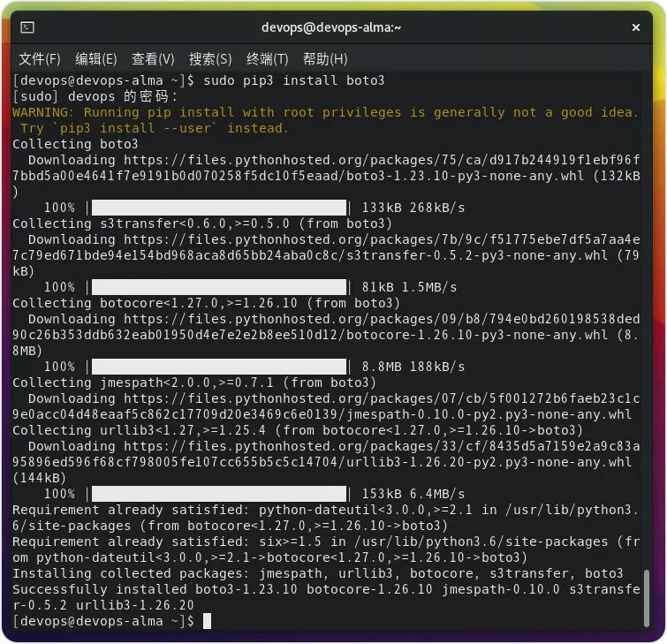Click the yellow WARNING: Running pip line
667x644 pixels.
pos(325,112)
